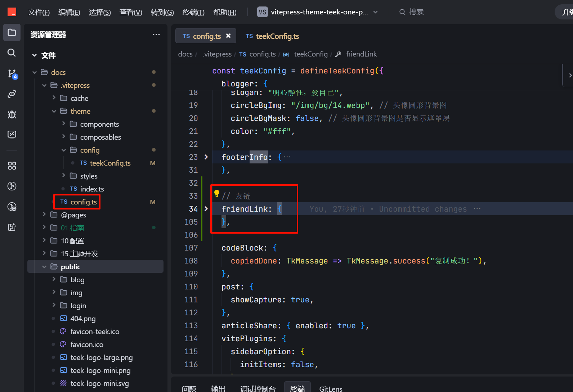Open the 查看(V) menu
Image resolution: width=573 pixels, height=392 pixels.
(131, 12)
